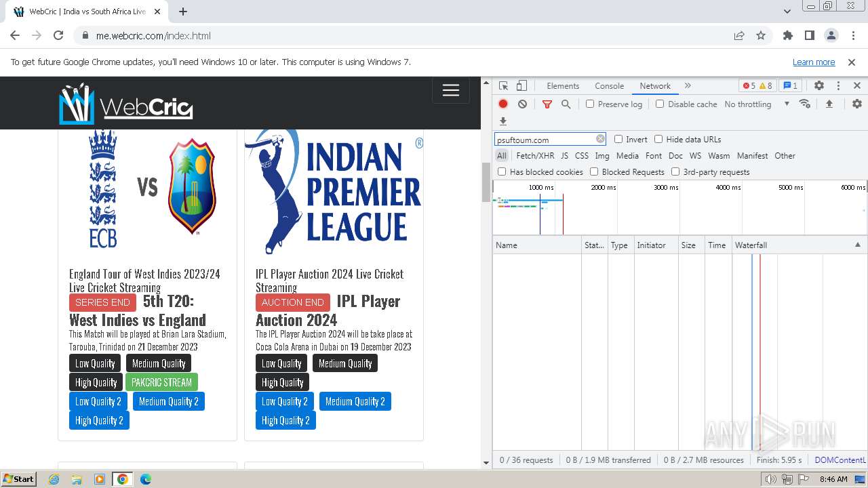Select the Network tab

655,86
